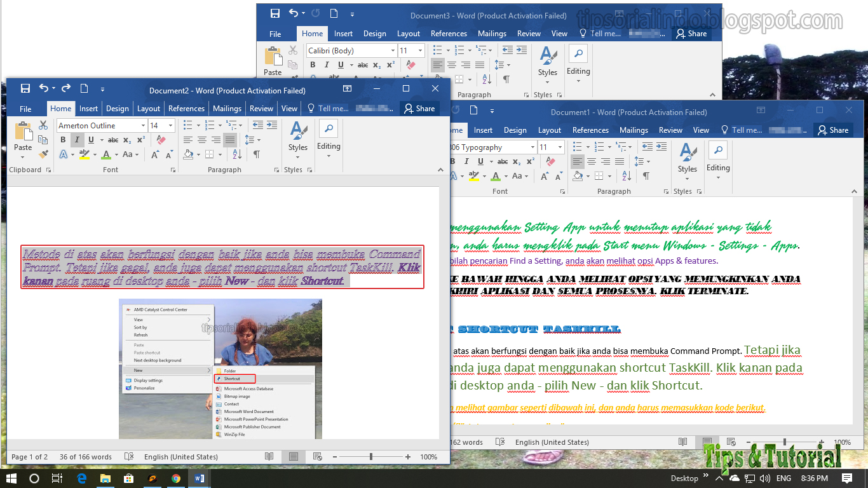Open the File menu in Document3
Screen dimensions: 868x488
pyautogui.click(x=275, y=33)
